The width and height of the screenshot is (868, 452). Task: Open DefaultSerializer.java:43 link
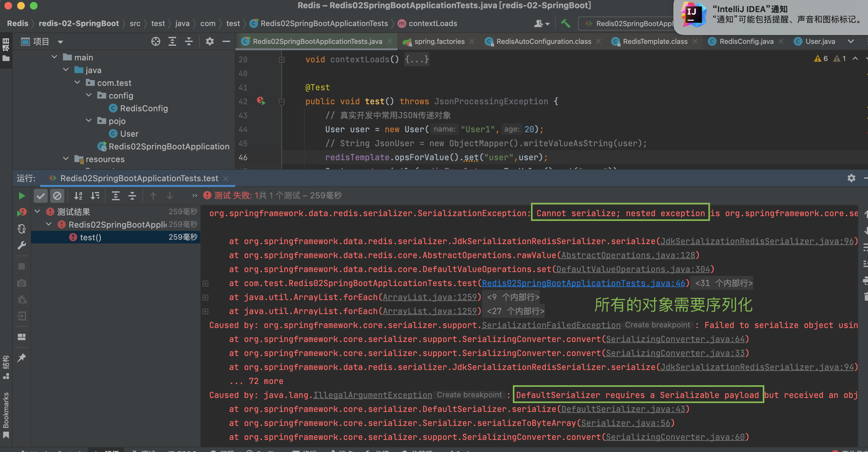623,409
